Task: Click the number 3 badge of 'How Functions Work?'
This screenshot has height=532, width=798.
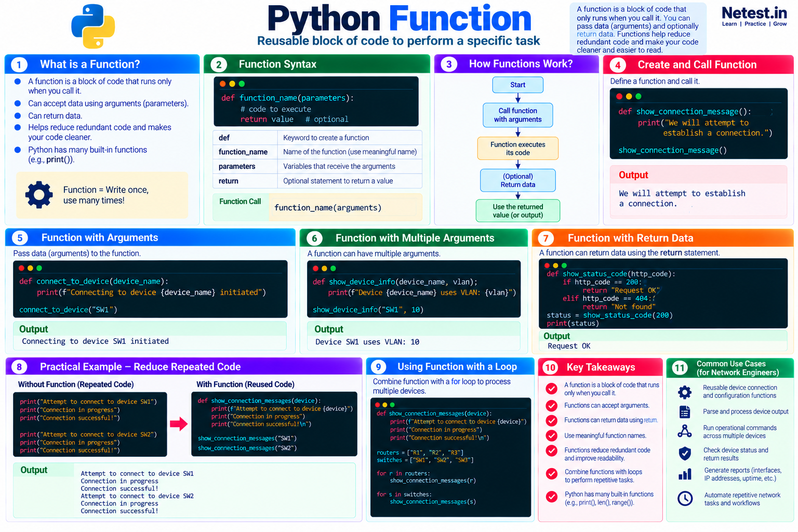Action: click(449, 64)
